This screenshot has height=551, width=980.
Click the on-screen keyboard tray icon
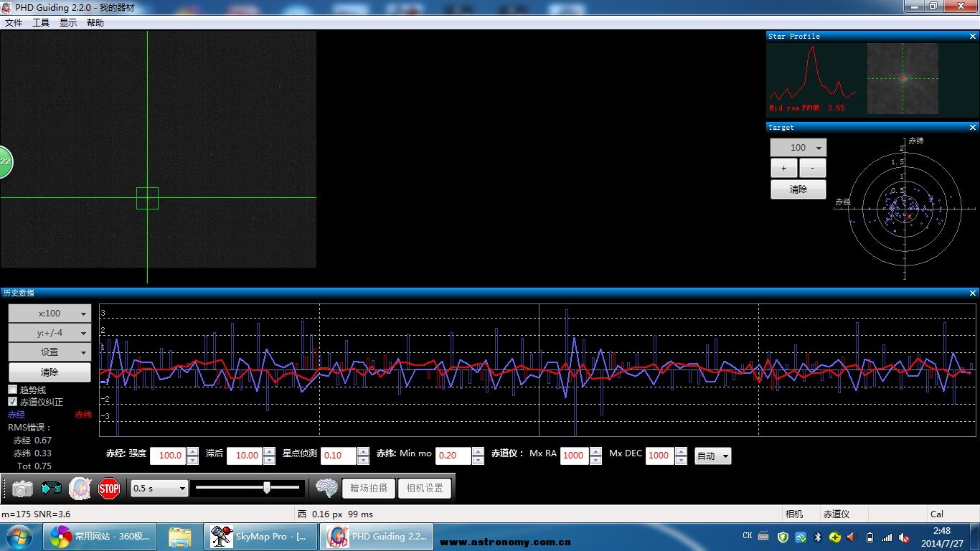763,536
